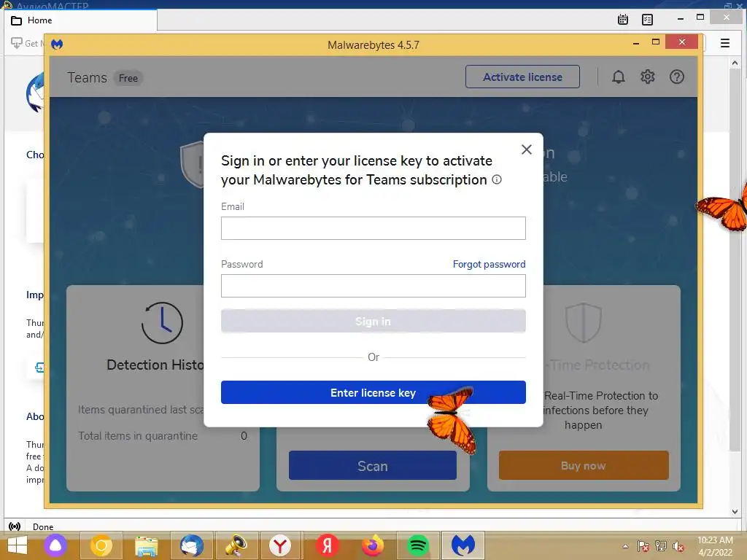The image size is (747, 560).
Task: Launch Firefox from taskbar
Action: pos(373,545)
